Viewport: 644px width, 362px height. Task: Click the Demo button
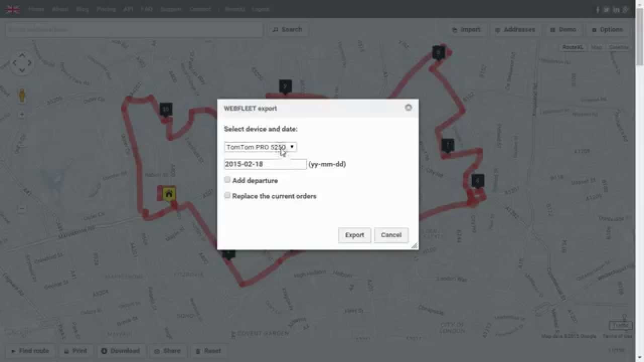coord(563,30)
